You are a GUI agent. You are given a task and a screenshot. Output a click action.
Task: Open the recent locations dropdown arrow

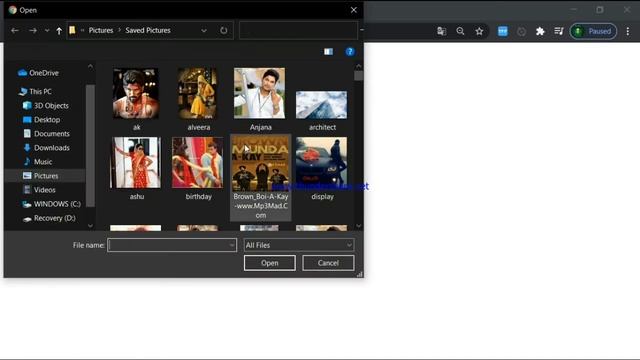[x=47, y=31]
